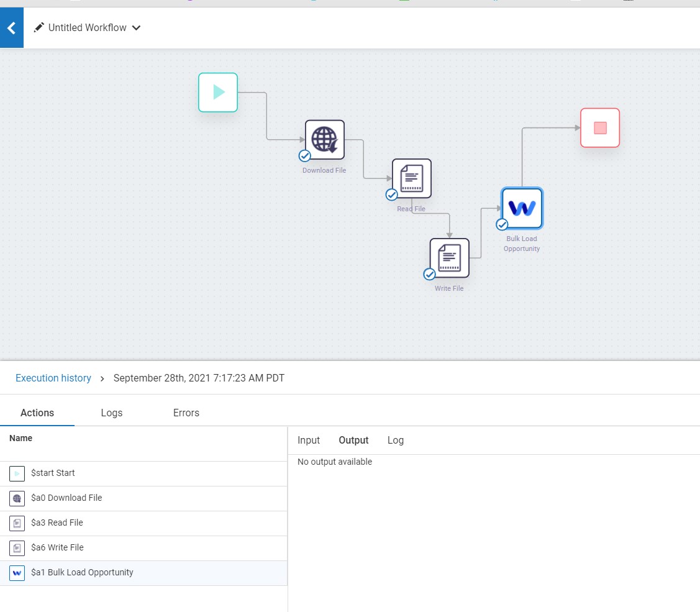Select the Download File globe node
This screenshot has width=700, height=612.
pyautogui.click(x=325, y=139)
